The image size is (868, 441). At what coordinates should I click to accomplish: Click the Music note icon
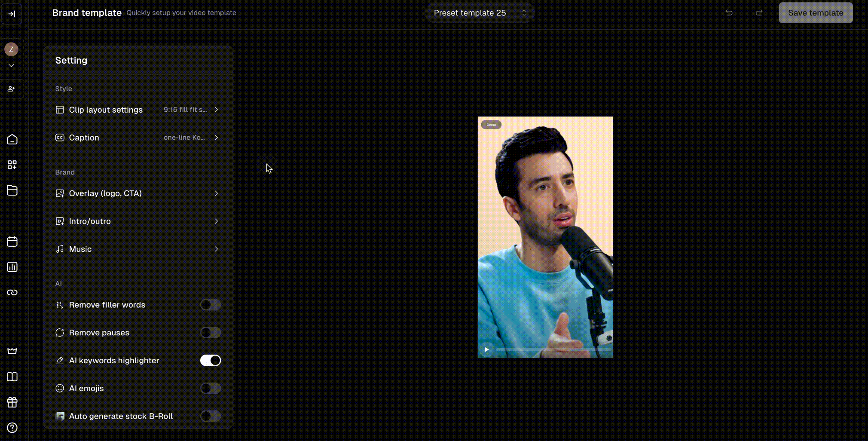pyautogui.click(x=60, y=249)
